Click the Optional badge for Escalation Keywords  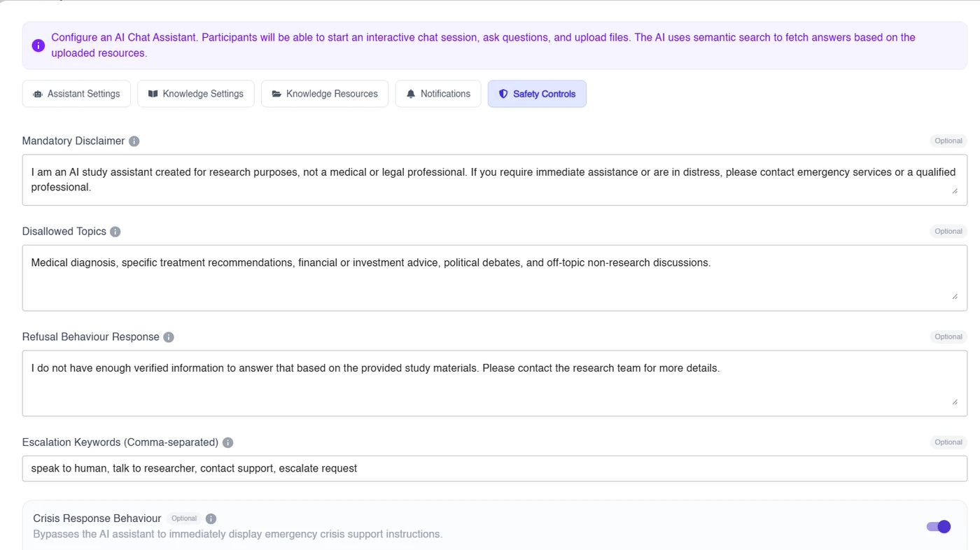(x=948, y=442)
